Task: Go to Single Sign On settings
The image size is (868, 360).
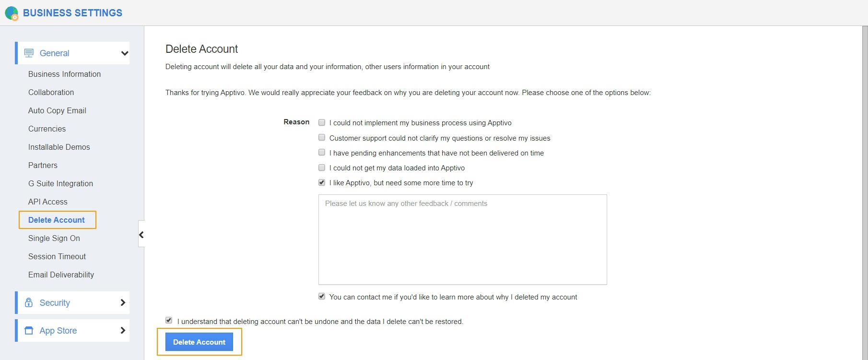Action: 54,238
